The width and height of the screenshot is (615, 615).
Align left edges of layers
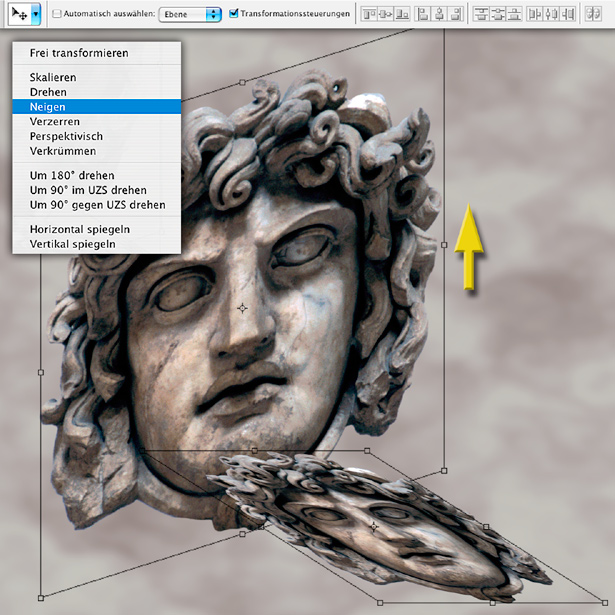(423, 15)
